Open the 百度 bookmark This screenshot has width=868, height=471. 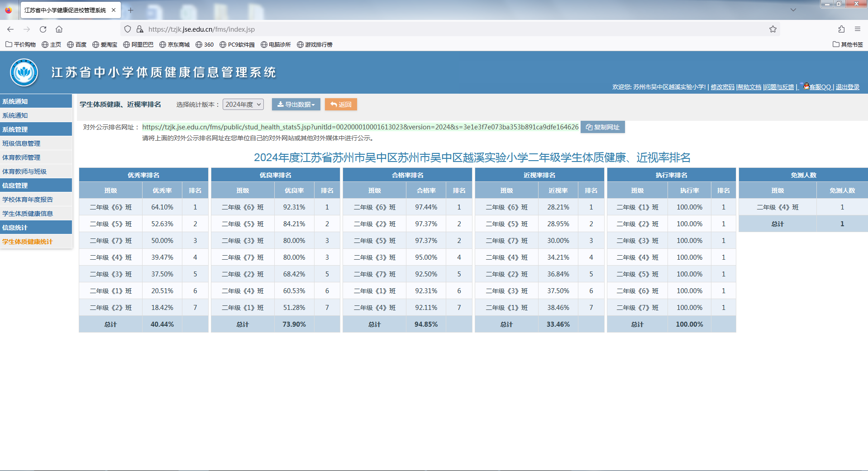tap(77, 44)
